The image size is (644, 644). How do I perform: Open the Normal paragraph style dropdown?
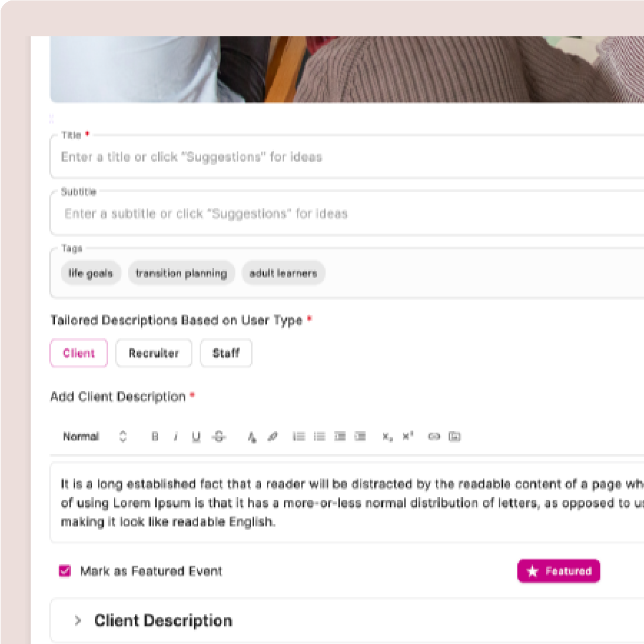[90, 436]
